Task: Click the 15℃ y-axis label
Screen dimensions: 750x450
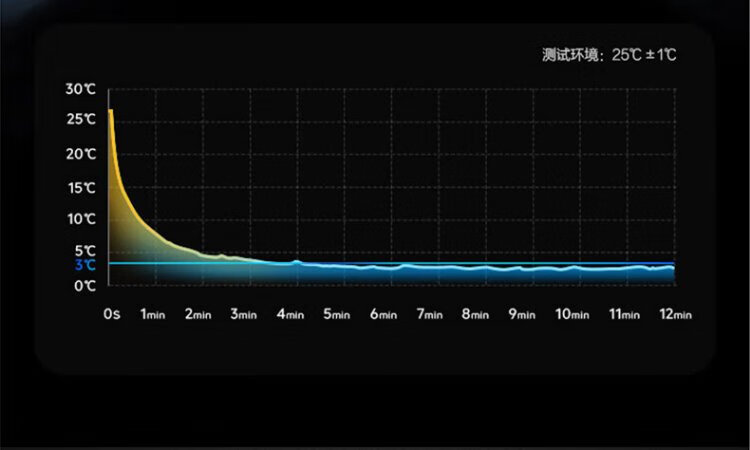Action: (80, 188)
